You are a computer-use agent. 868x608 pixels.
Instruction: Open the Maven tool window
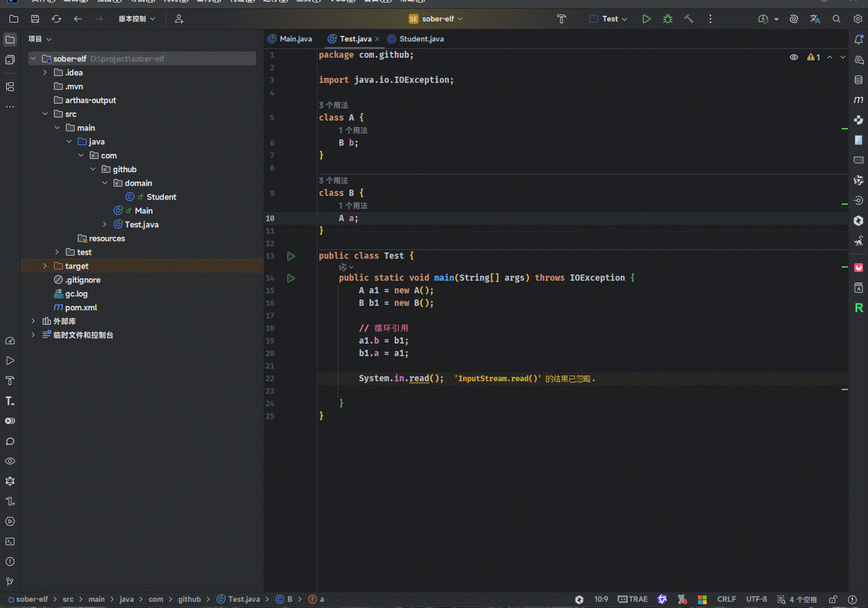[859, 100]
